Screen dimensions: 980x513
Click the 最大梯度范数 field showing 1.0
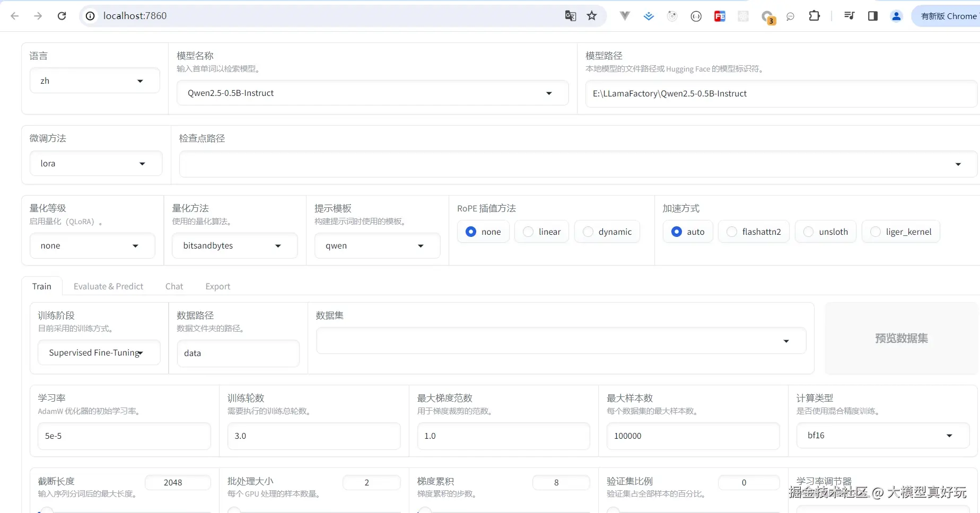point(503,436)
